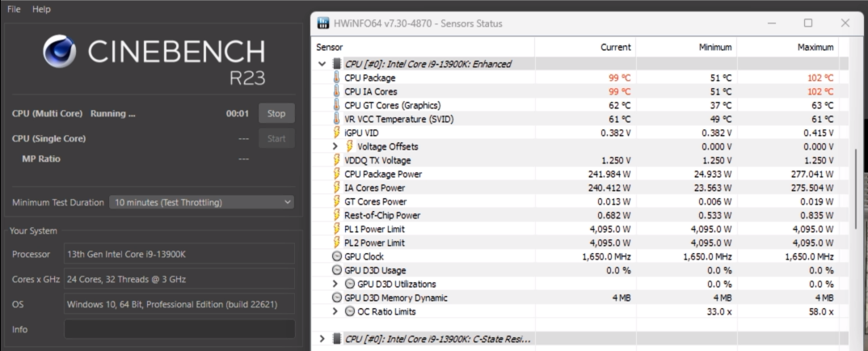Open the Help menu
This screenshot has height=351, width=868.
click(x=41, y=9)
